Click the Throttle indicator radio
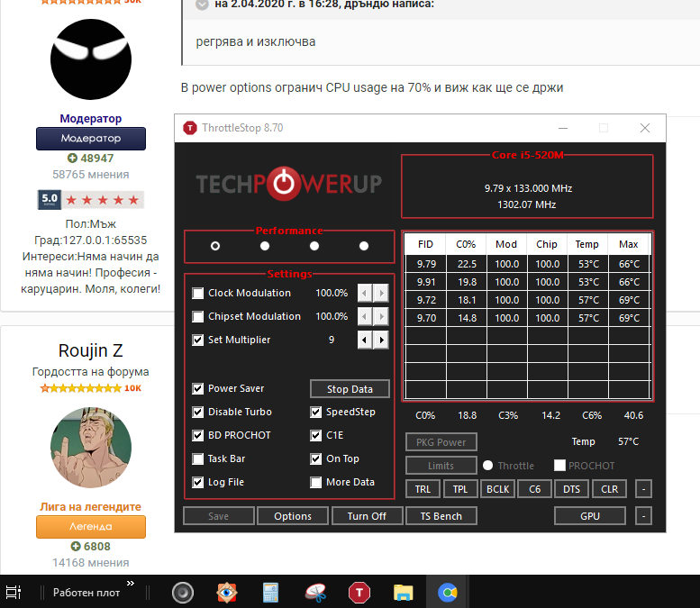 (488, 466)
